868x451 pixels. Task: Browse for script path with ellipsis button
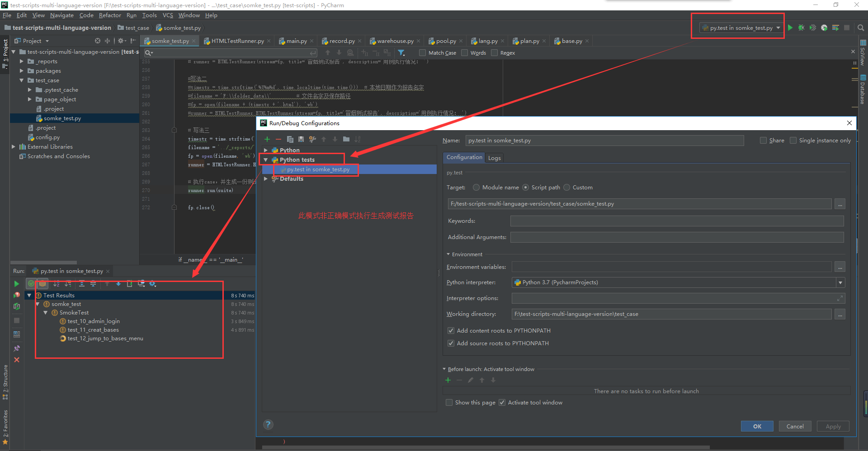(840, 204)
